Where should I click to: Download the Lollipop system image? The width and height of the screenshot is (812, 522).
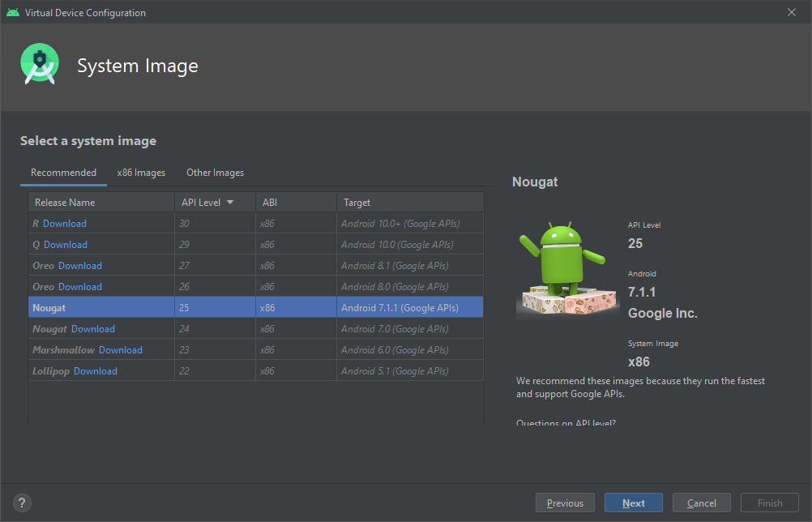96,371
